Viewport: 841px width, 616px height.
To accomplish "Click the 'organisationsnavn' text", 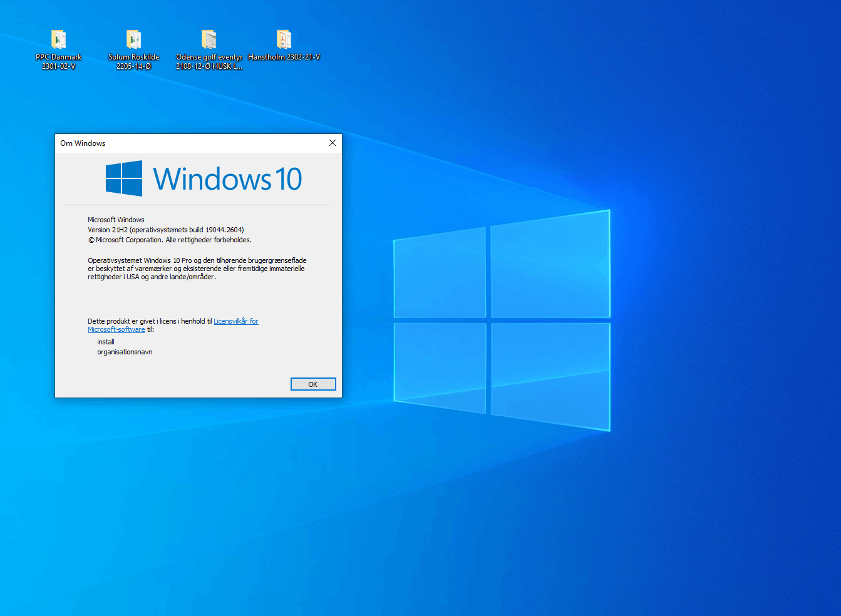I will (125, 352).
